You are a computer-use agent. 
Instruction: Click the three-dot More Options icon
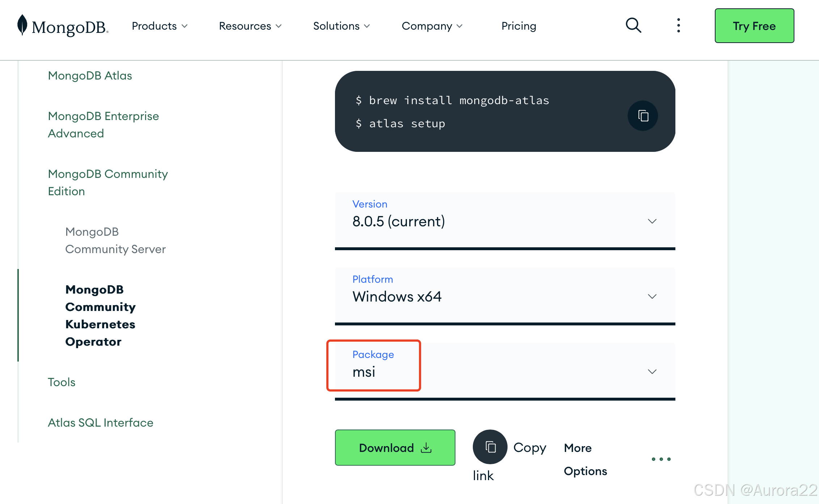click(x=661, y=459)
